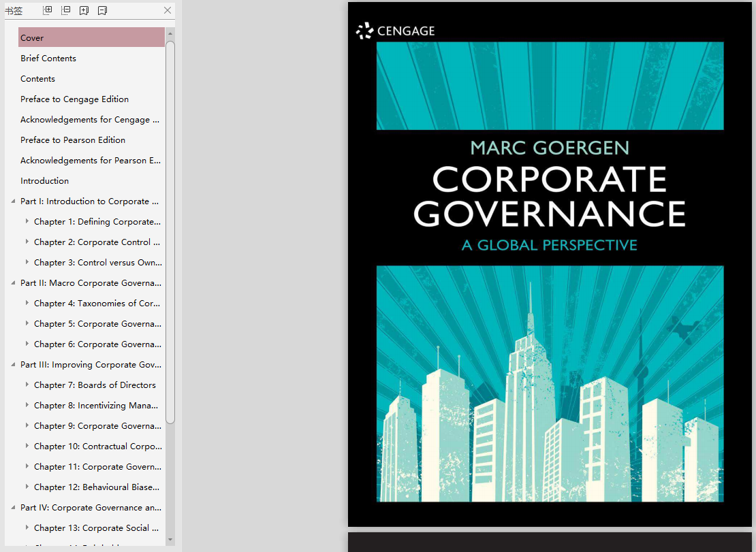
Task: Open the Brief Contents bookmark
Action: pos(48,59)
